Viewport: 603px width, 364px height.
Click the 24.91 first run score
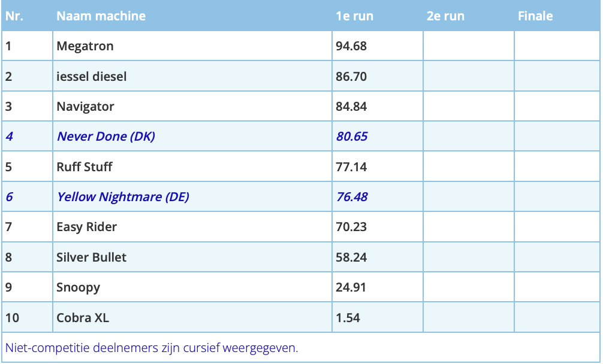click(351, 287)
